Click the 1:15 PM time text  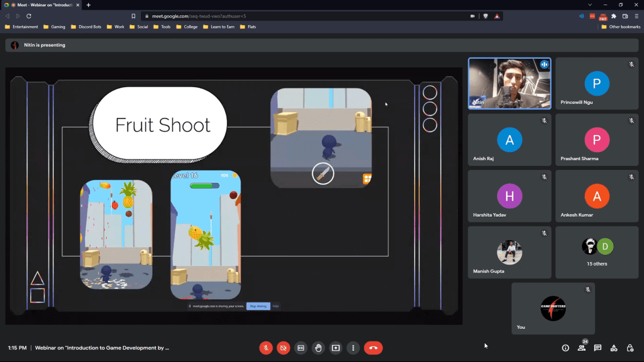coord(17,348)
